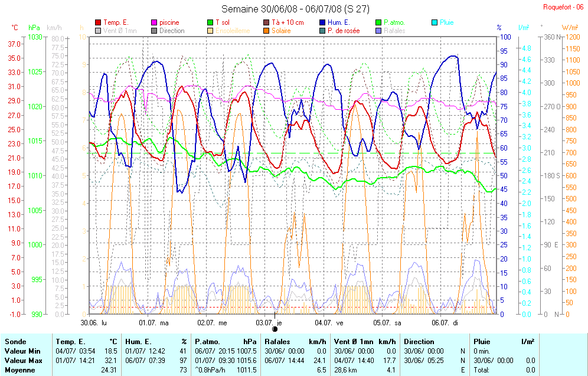
Task: Click the cyan Pluie legend swatch
Action: (435, 22)
